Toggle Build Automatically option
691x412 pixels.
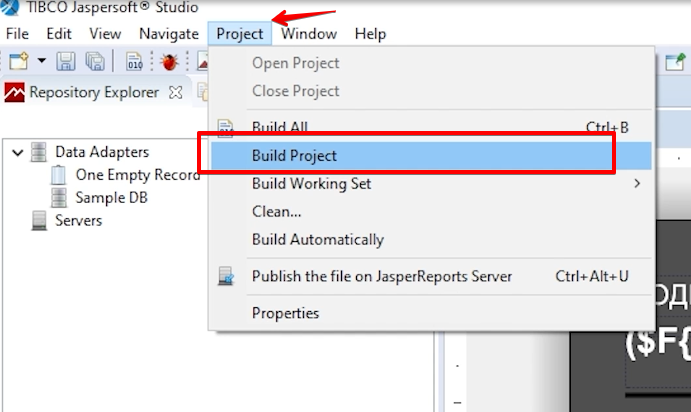(317, 240)
